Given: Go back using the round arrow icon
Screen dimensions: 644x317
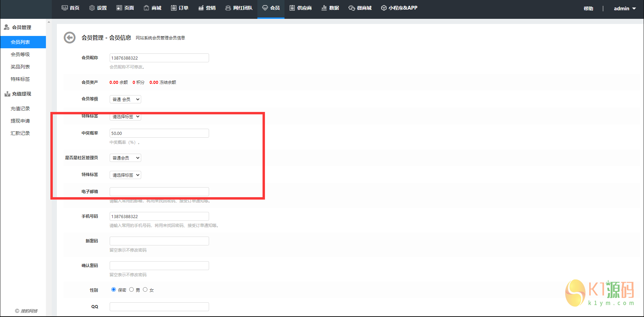Looking at the screenshot, I should (x=70, y=38).
